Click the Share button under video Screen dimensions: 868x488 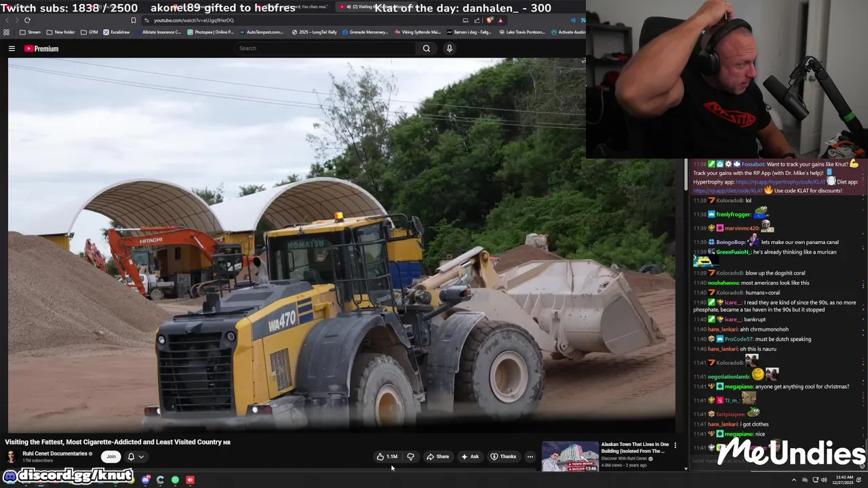point(437,457)
